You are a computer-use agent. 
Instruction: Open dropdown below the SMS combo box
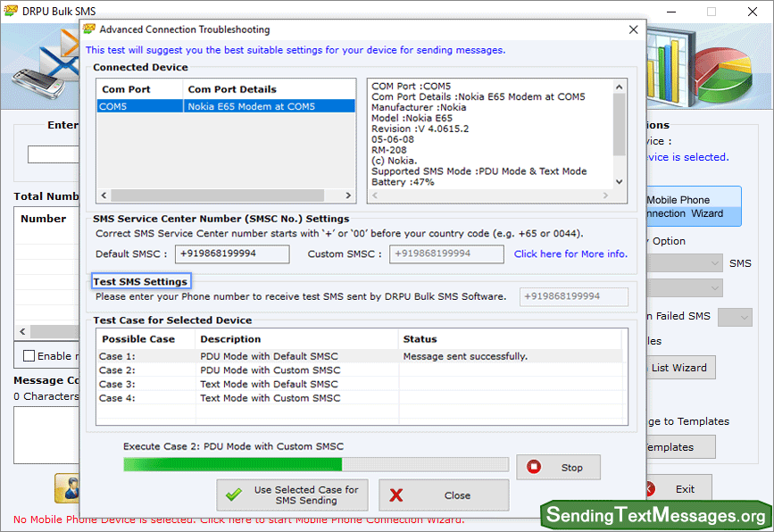coord(715,287)
